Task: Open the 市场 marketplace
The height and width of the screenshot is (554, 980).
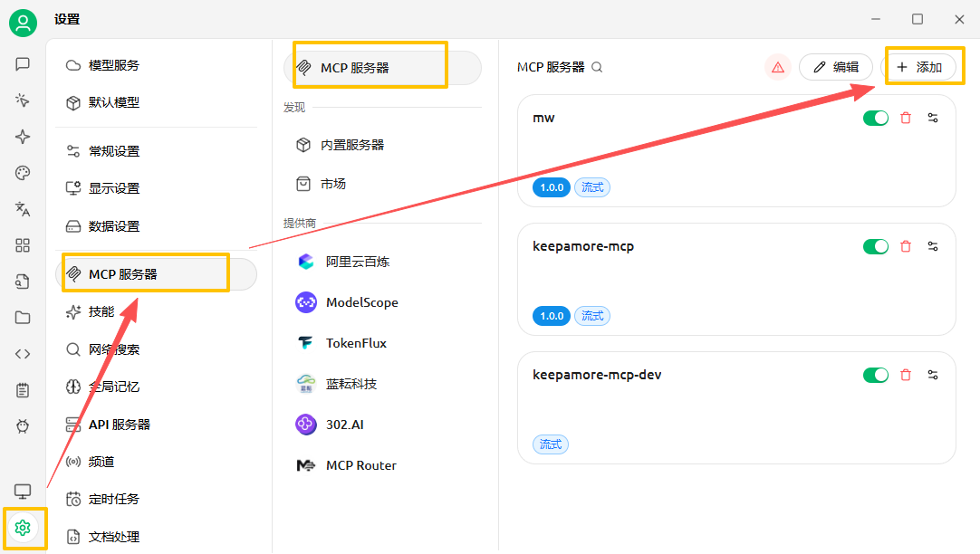Action: pos(382,185)
